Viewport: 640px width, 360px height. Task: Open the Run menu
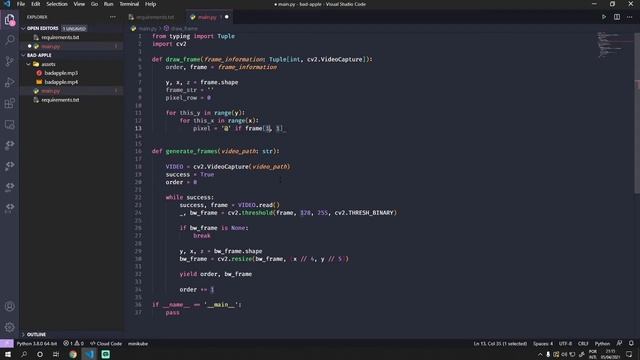click(108, 4)
